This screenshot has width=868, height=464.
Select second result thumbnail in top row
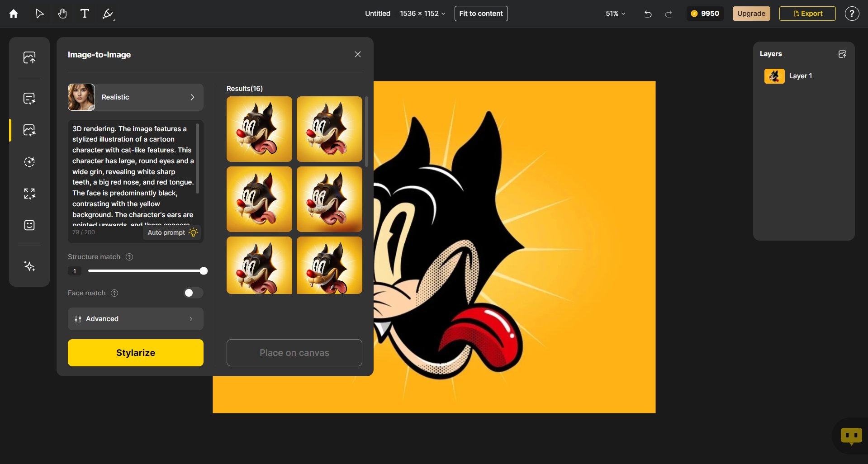(329, 129)
